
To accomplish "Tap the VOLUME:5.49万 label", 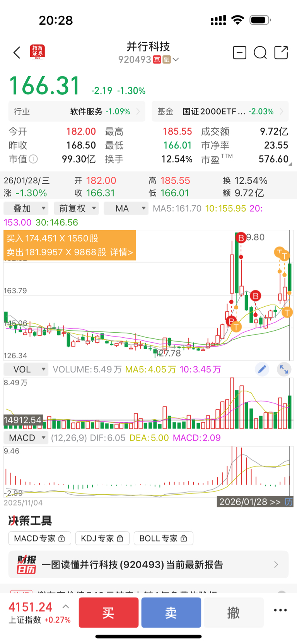I will click(x=87, y=369).
